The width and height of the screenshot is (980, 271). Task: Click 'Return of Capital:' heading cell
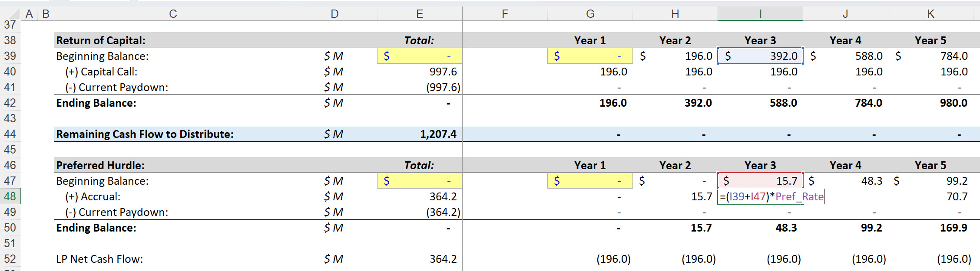[x=101, y=40]
